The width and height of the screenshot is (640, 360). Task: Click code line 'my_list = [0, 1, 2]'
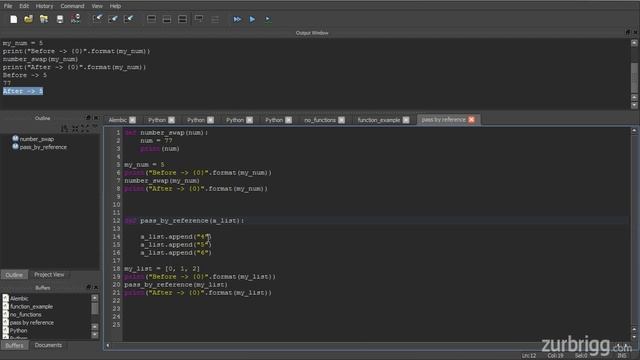[162, 269]
